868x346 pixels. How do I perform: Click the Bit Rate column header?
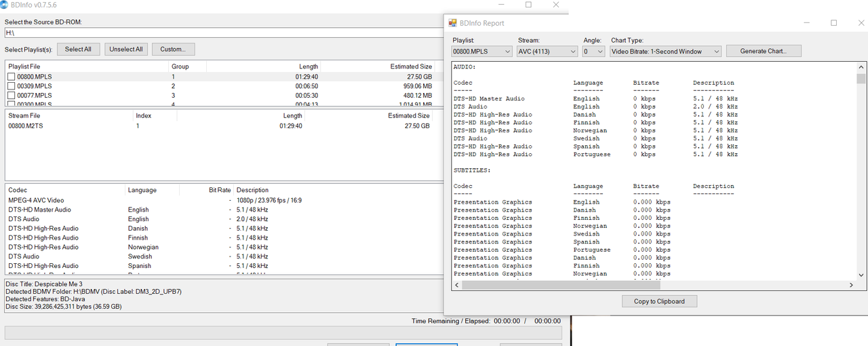pyautogui.click(x=220, y=190)
